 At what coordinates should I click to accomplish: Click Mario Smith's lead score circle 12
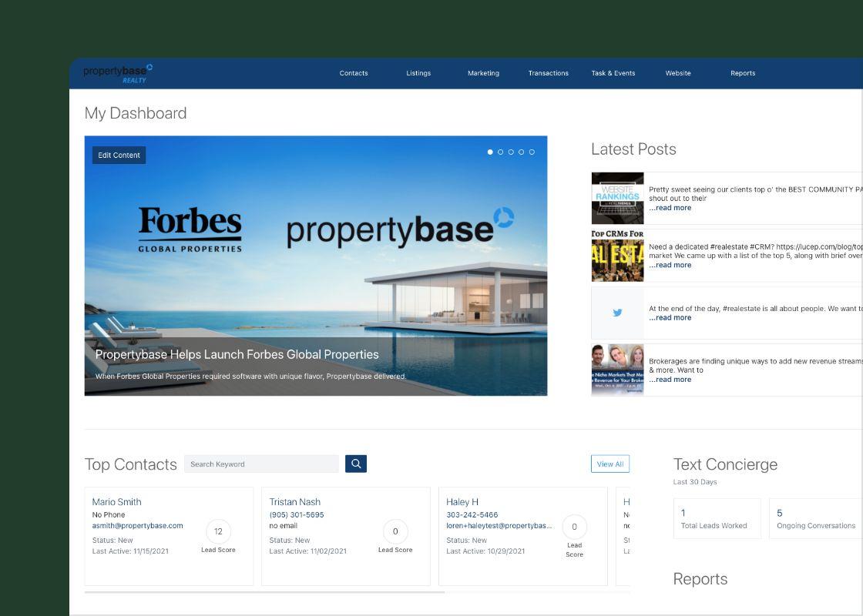(x=219, y=531)
